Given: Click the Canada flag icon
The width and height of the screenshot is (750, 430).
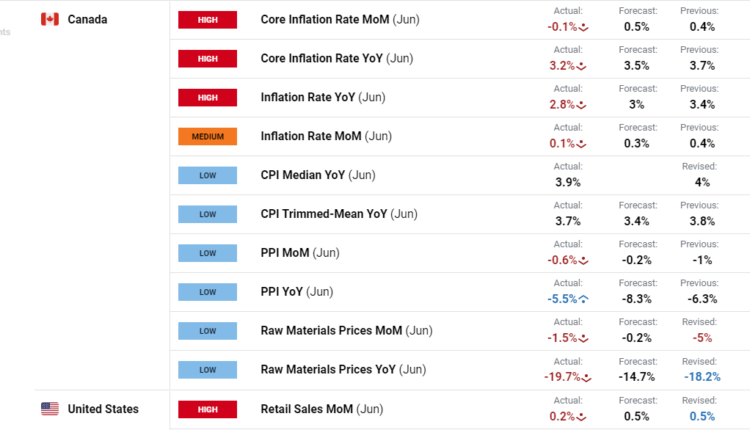Looking at the screenshot, I should pyautogui.click(x=49, y=20).
